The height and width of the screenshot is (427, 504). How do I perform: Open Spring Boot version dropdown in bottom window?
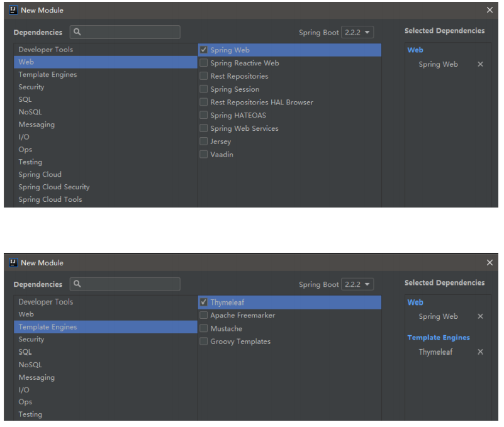click(357, 284)
